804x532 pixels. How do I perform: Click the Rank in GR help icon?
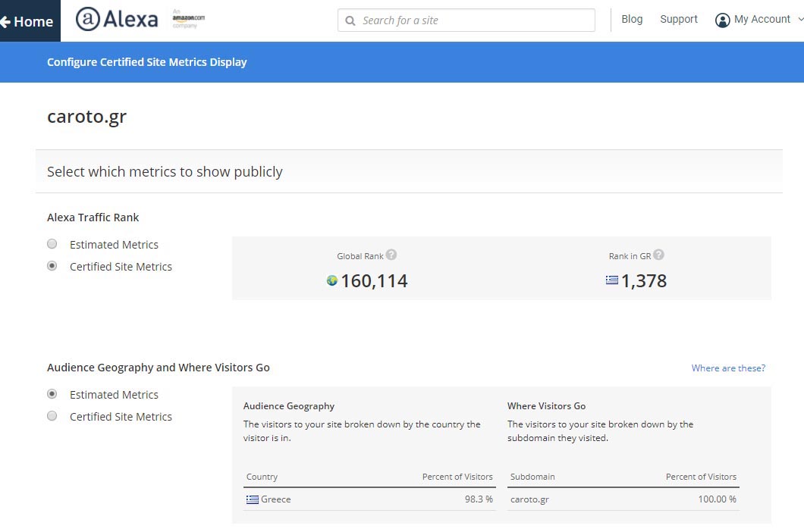658,255
